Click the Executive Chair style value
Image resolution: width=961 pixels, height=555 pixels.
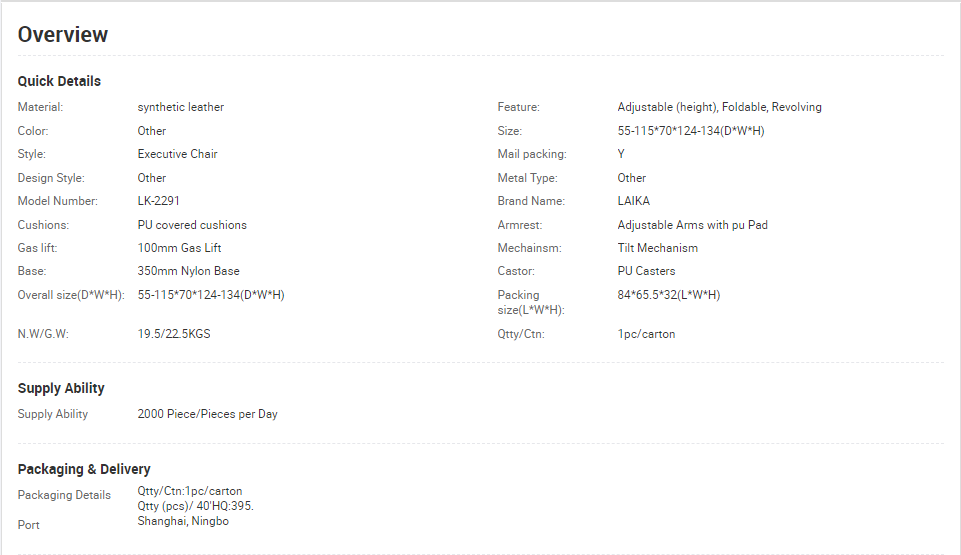click(x=177, y=154)
